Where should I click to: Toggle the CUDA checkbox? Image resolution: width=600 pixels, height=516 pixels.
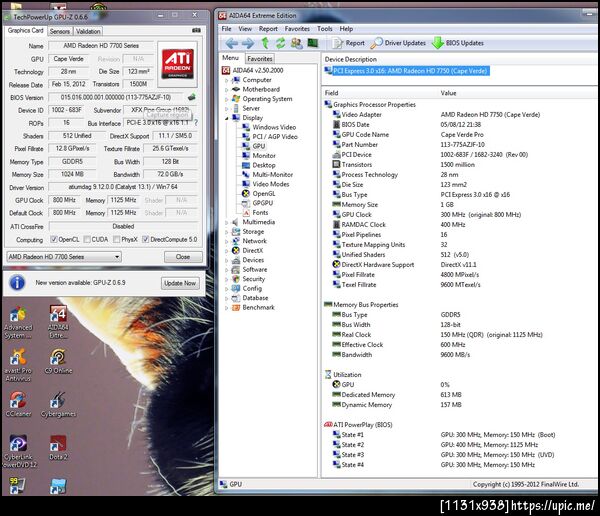[87, 240]
